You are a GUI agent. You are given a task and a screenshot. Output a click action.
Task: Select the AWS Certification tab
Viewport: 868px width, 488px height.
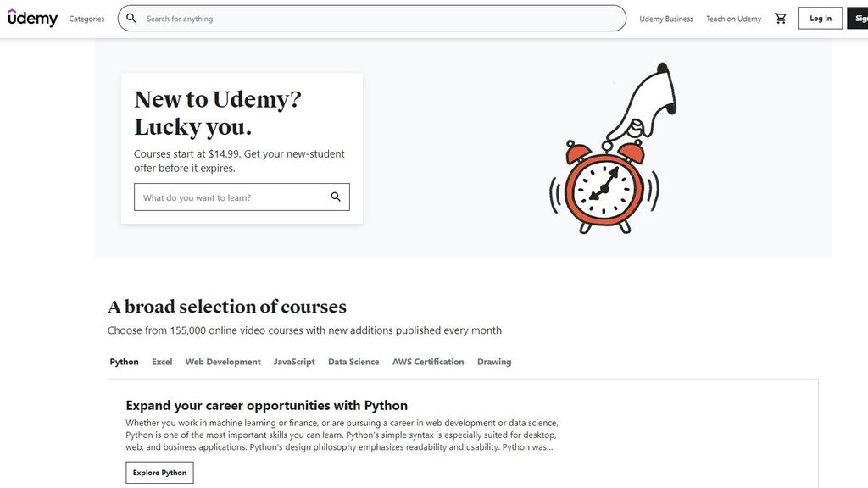click(x=427, y=362)
